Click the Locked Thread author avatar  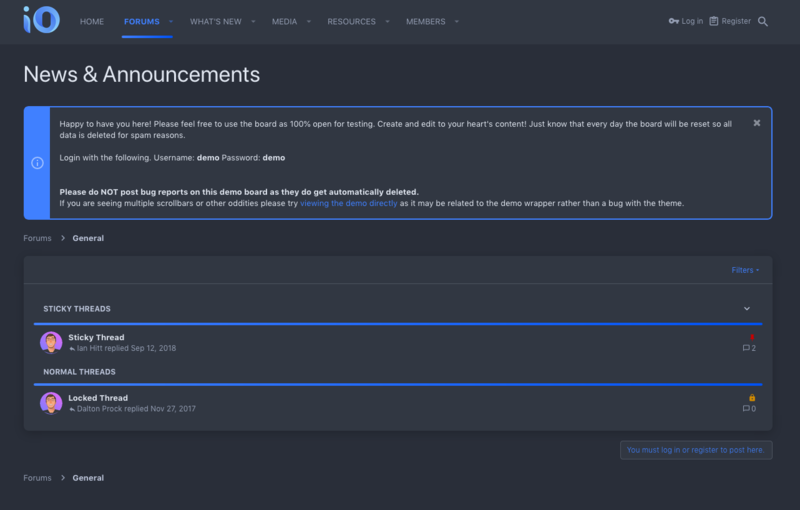click(51, 403)
